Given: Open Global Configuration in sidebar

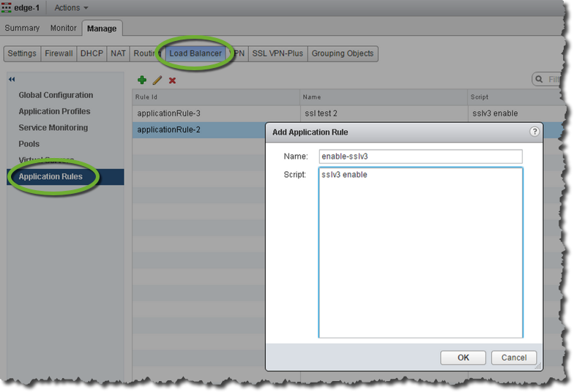Looking at the screenshot, I should pos(56,95).
